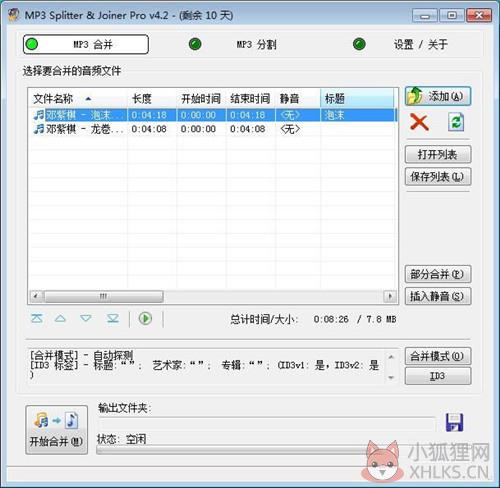Move selected file to bottom of list
The height and width of the screenshot is (488, 500).
[x=113, y=319]
